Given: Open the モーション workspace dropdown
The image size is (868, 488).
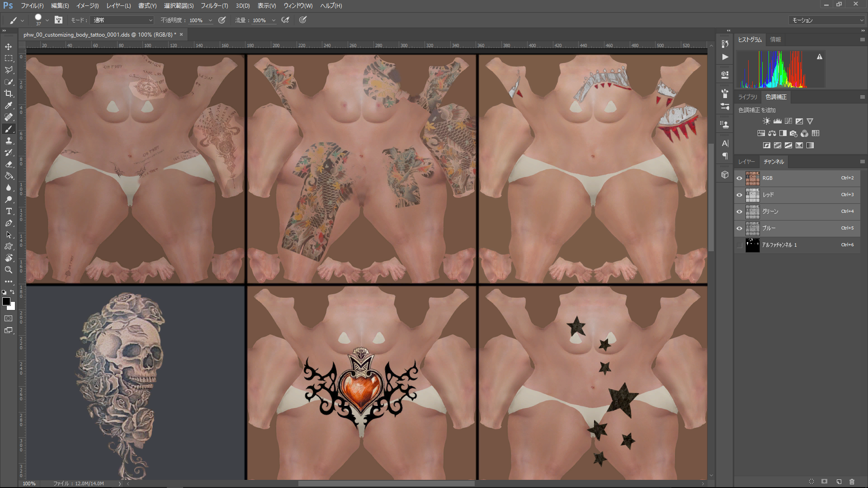Looking at the screenshot, I should 827,20.
